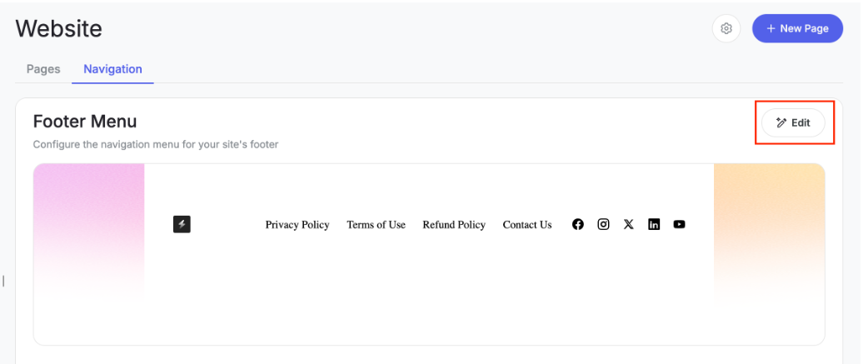Switch to the Pages tab
Viewport: 868px width, 364px height.
coord(43,69)
